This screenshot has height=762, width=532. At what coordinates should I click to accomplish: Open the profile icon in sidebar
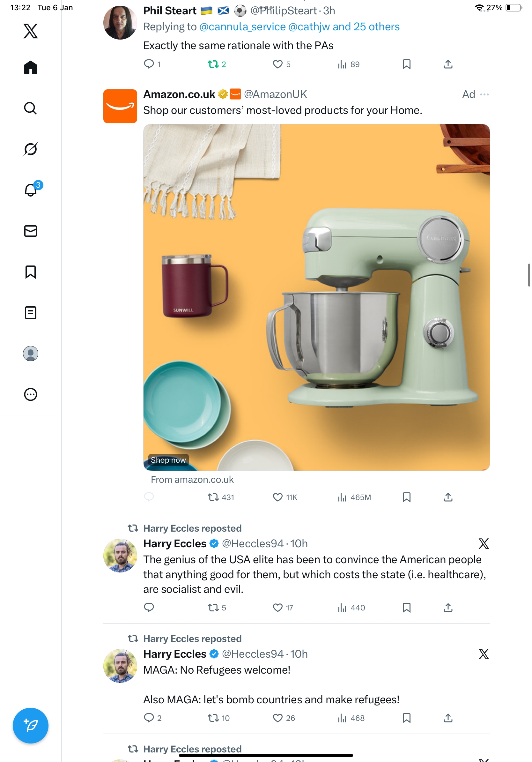coord(31,354)
